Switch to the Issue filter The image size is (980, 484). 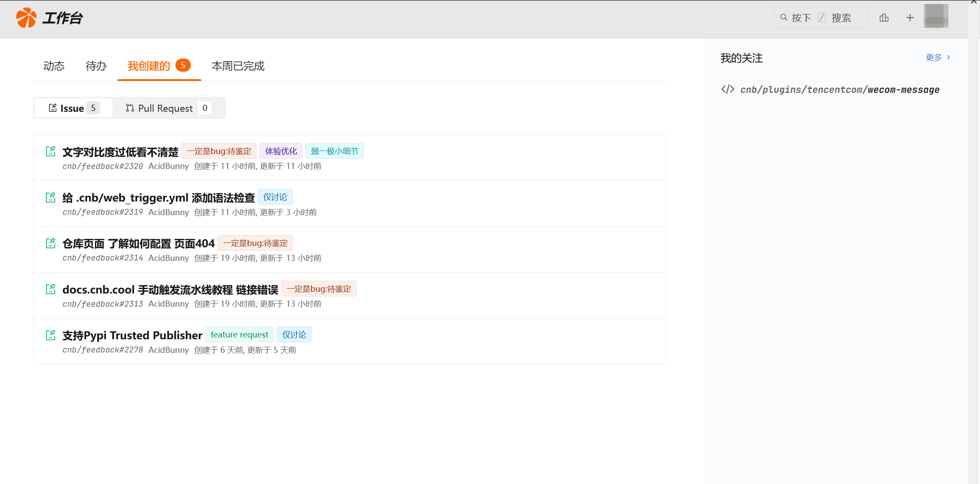click(73, 108)
